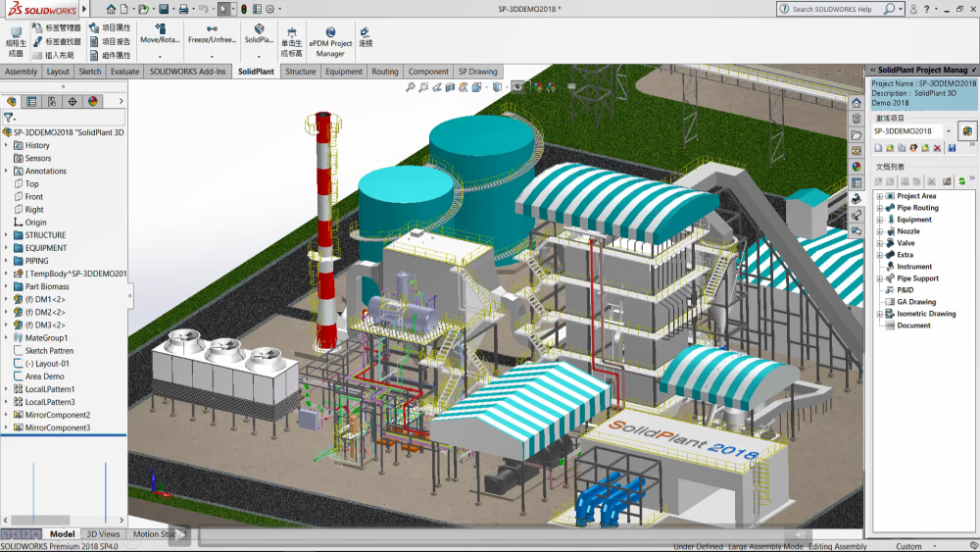The image size is (980, 552).
Task: Open the Options gear icon
Action: click(270, 9)
